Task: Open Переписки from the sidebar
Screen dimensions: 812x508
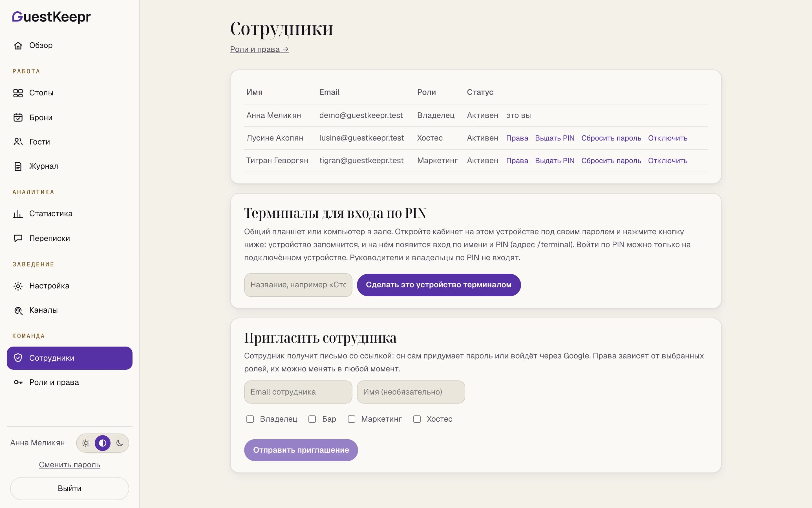Action: point(69,238)
